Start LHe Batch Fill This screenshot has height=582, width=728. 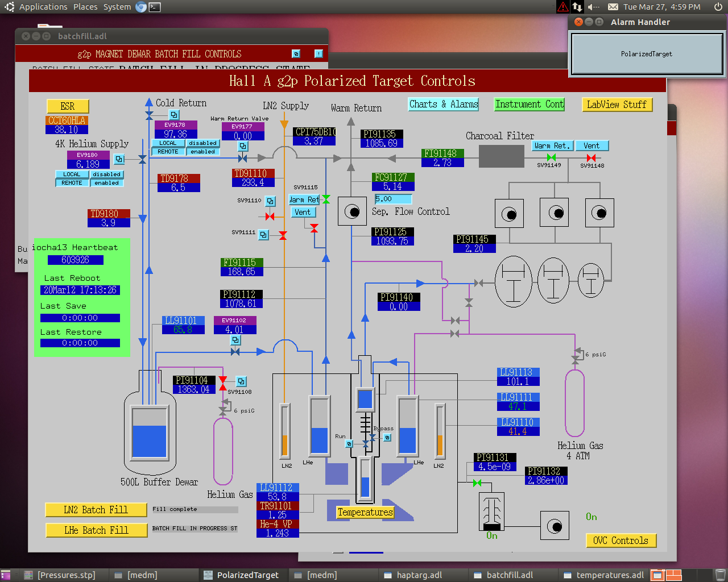[x=96, y=530]
